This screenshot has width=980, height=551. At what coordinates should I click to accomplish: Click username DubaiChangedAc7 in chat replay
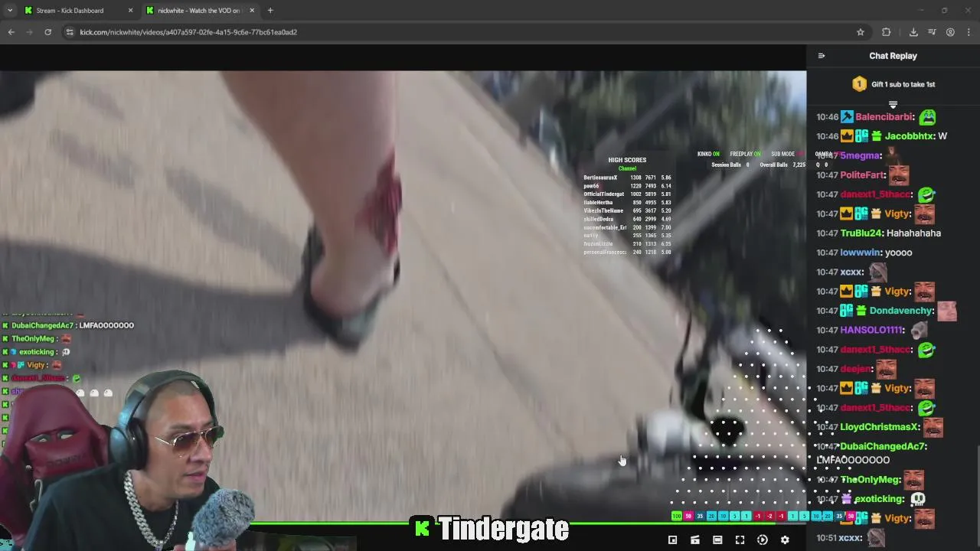point(884,446)
